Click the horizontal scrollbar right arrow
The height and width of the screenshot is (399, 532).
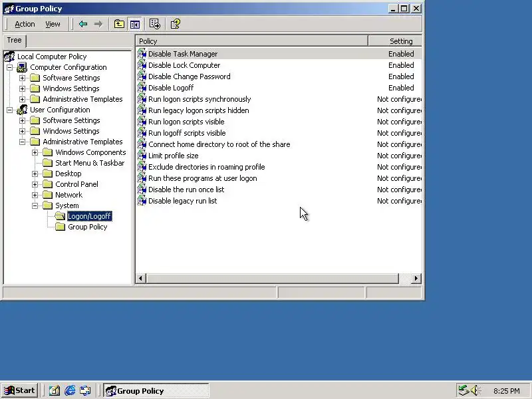(416, 279)
